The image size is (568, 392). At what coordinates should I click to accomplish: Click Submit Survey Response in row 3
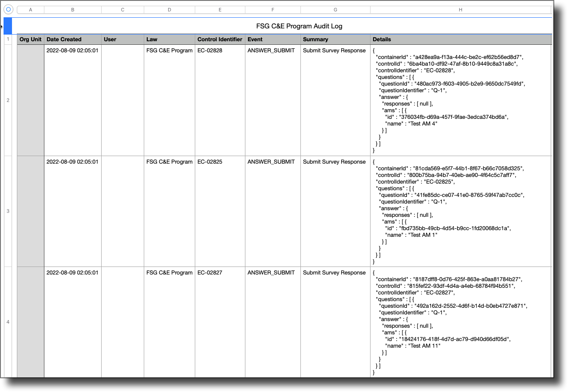pyautogui.click(x=334, y=162)
